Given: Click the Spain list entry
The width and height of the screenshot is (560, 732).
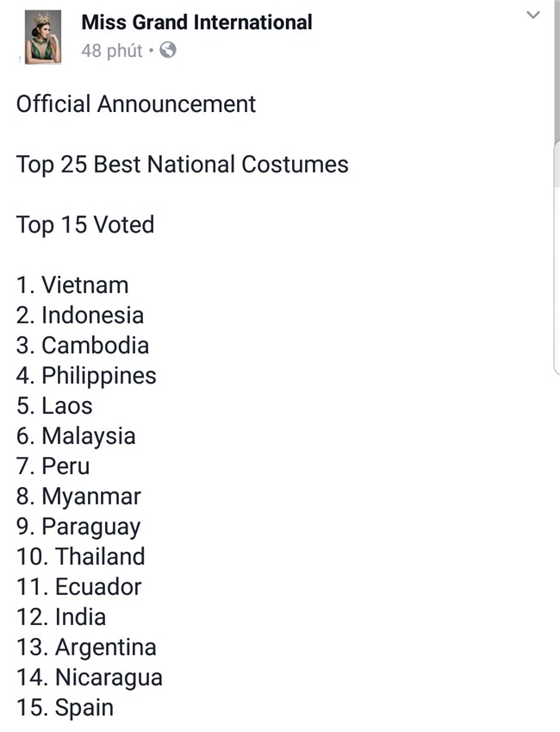Looking at the screenshot, I should [x=64, y=708].
